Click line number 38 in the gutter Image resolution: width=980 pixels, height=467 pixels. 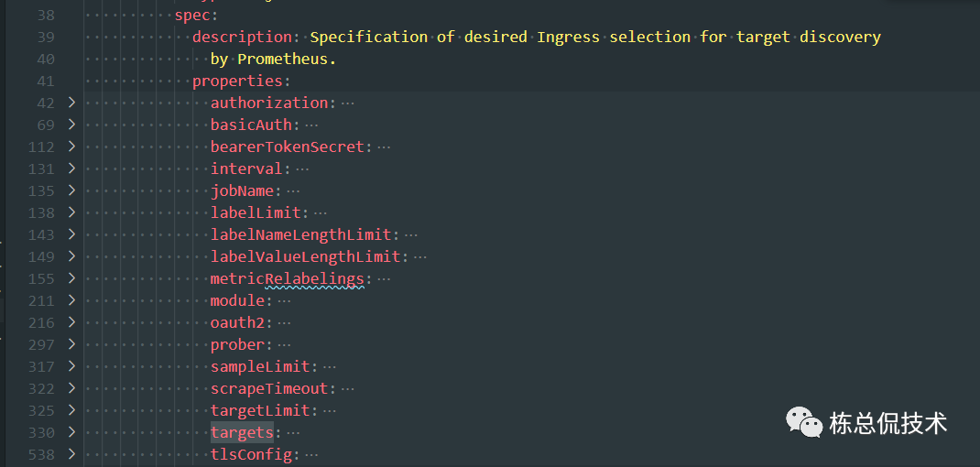coord(46,15)
